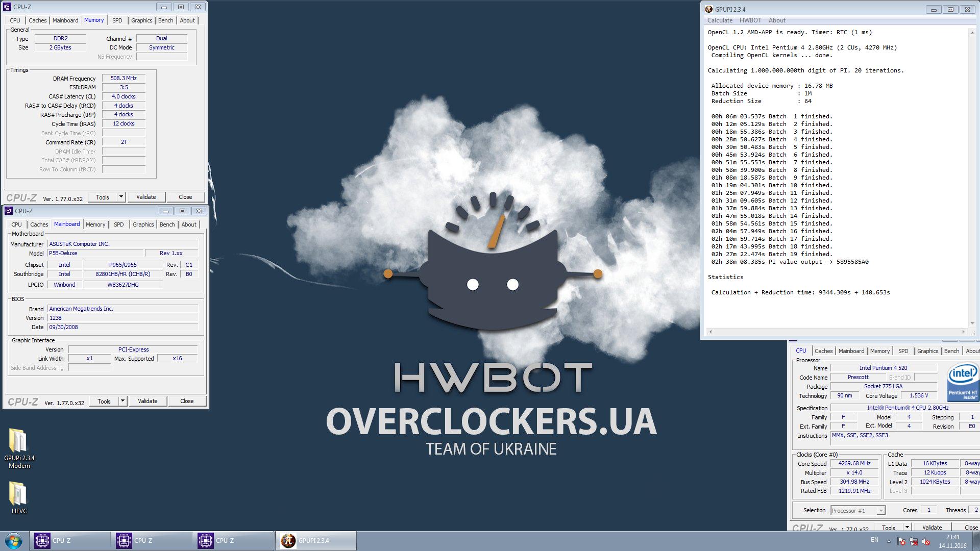980x551 pixels.
Task: Click Validate in bottom-right CPU-Z window
Action: (x=933, y=527)
